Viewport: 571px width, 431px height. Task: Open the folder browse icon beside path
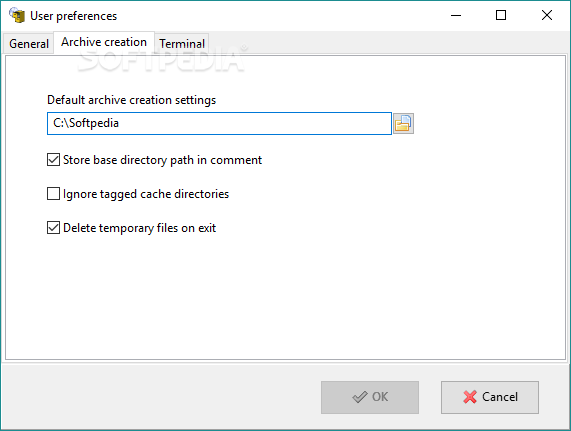pyautogui.click(x=403, y=123)
